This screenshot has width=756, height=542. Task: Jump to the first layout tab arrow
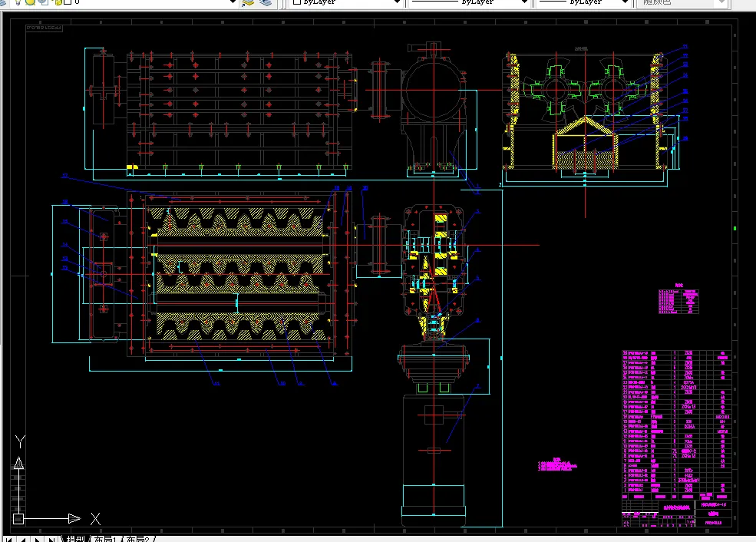9,539
